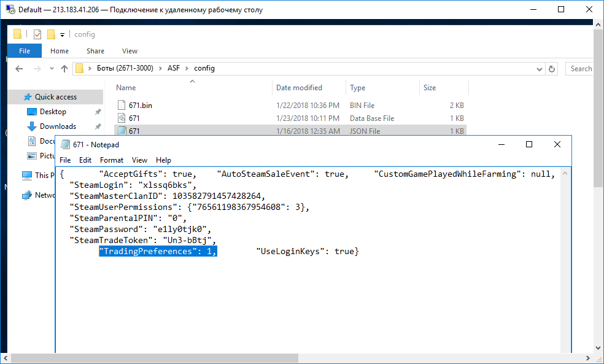Image resolution: width=604 pixels, height=364 pixels.
Task: Click the "SteamTradeToken" line in Notepad
Action: point(142,241)
